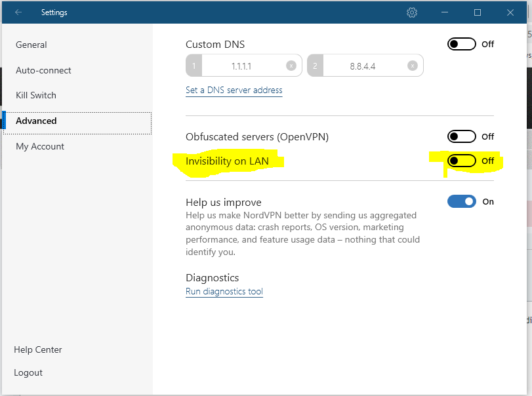532x396 pixels.
Task: Click the Settings title text
Action: tap(54, 12)
